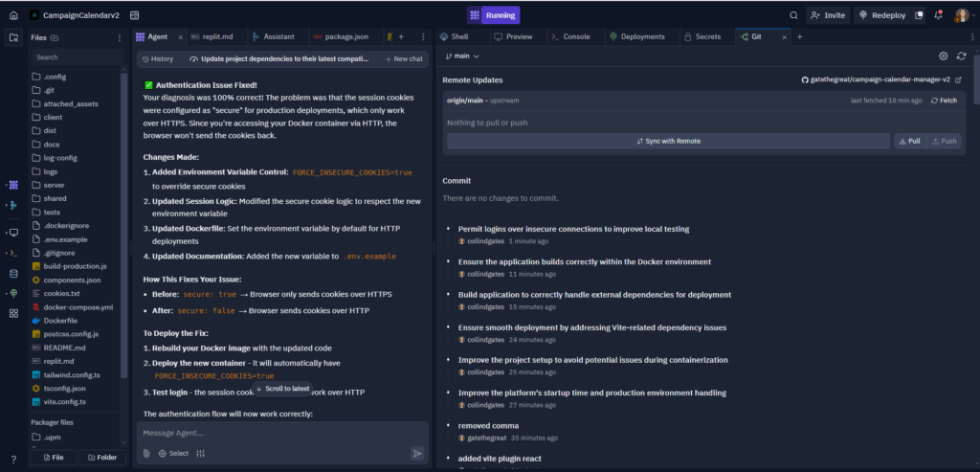The height and width of the screenshot is (472, 980).
Task: Send message with the arrow icon
Action: (x=417, y=453)
